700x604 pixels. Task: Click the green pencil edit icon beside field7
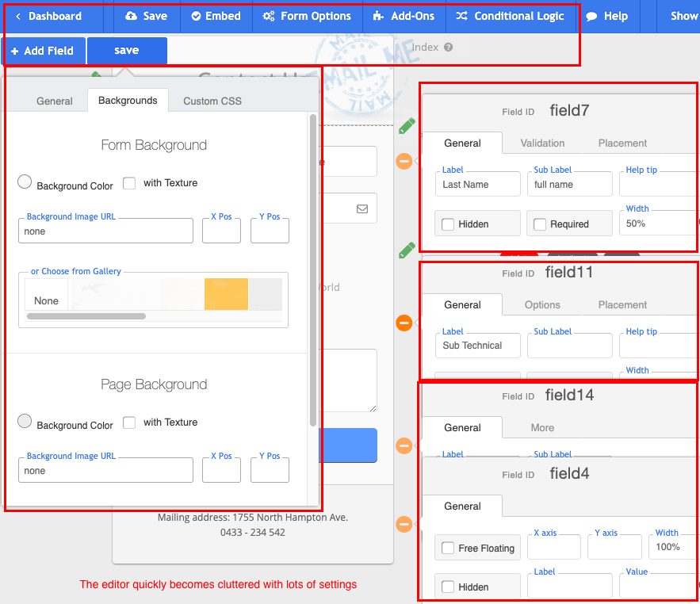pyautogui.click(x=407, y=125)
